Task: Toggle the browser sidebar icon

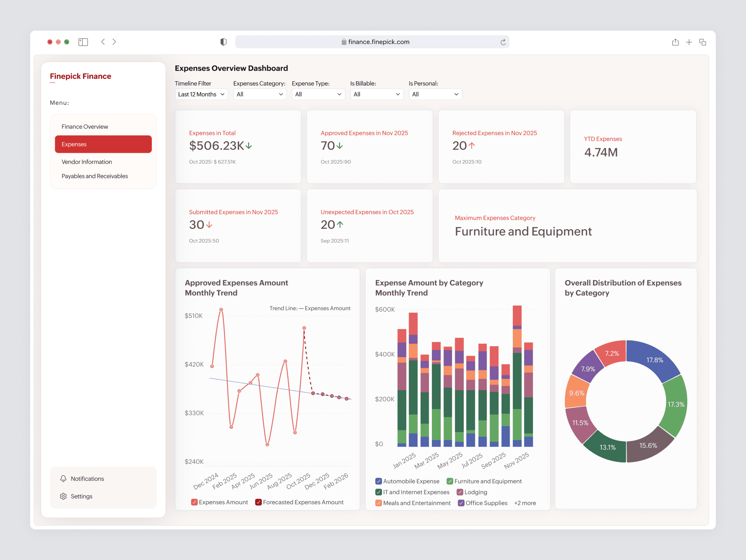Action: click(x=83, y=42)
